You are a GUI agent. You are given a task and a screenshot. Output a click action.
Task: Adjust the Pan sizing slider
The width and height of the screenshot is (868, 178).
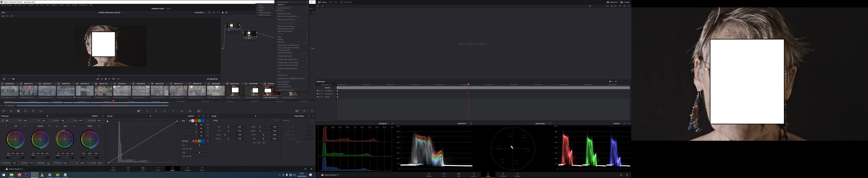click(x=228, y=127)
